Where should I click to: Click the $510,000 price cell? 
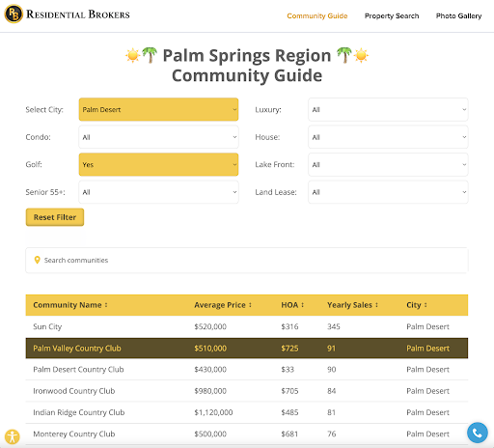210,349
